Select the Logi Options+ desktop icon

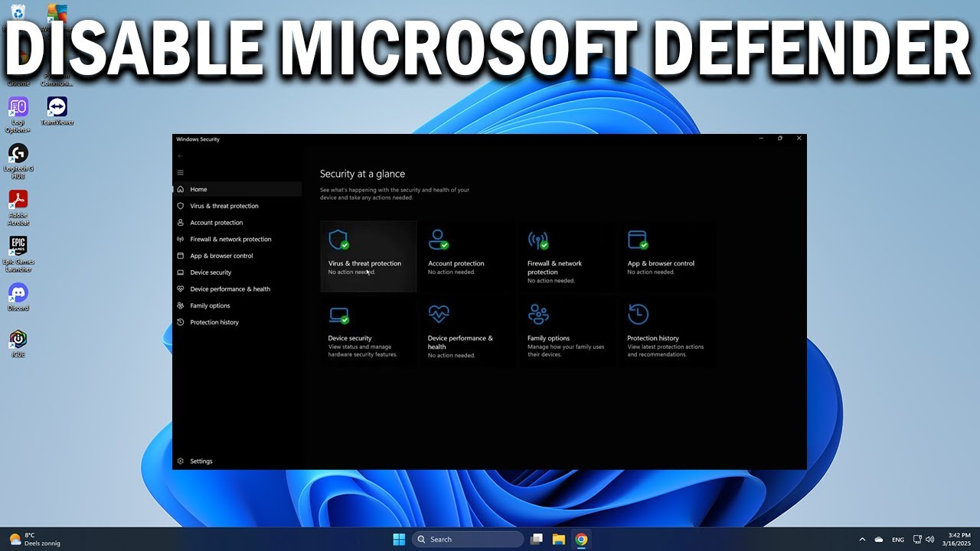[x=18, y=115]
